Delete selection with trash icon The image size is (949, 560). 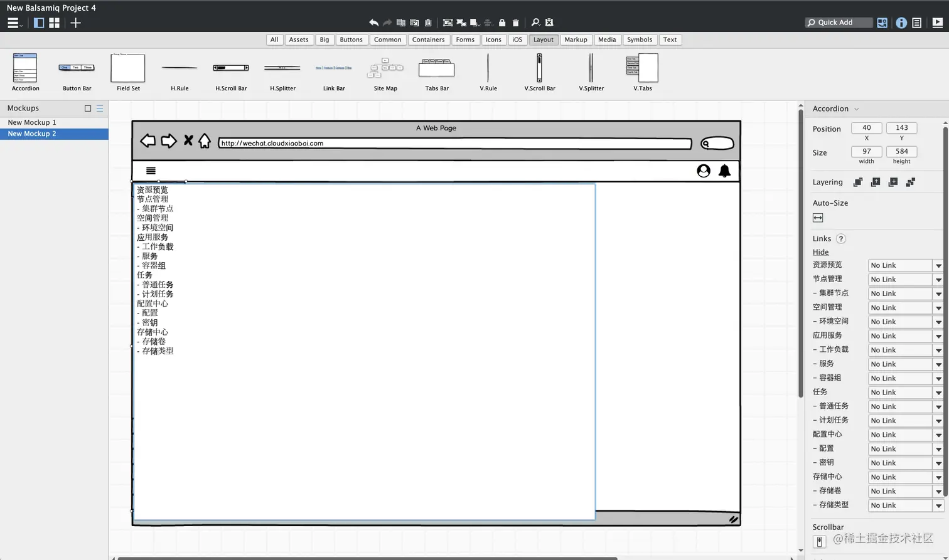[x=516, y=23]
